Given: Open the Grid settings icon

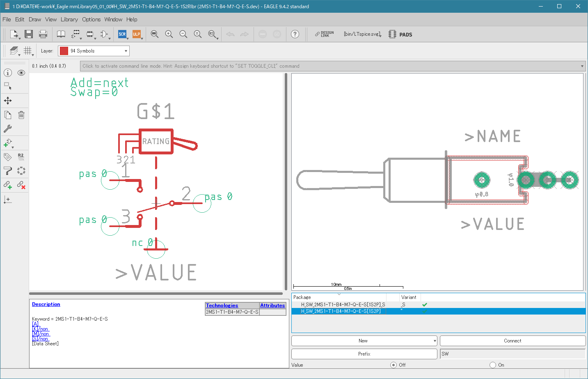Looking at the screenshot, I should pos(27,51).
